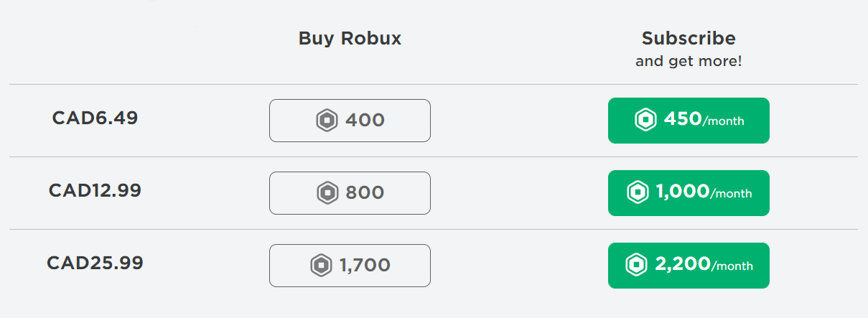Select the CAD25.99 price label

[95, 263]
